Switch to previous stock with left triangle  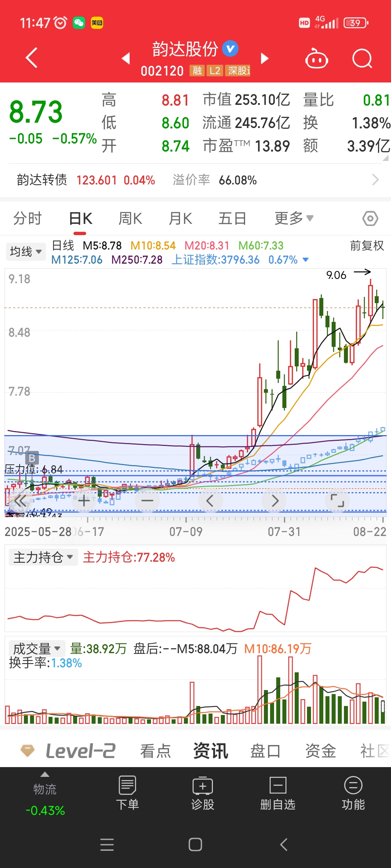[126, 58]
